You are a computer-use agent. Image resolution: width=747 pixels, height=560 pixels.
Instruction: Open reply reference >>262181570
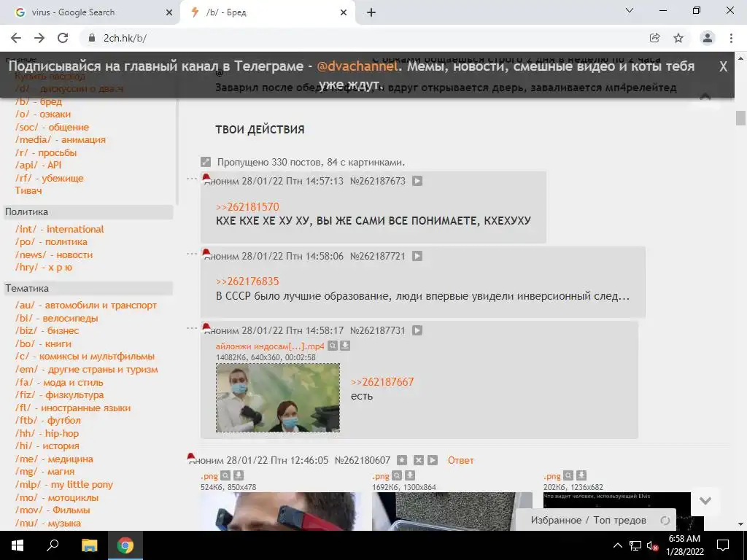(247, 207)
